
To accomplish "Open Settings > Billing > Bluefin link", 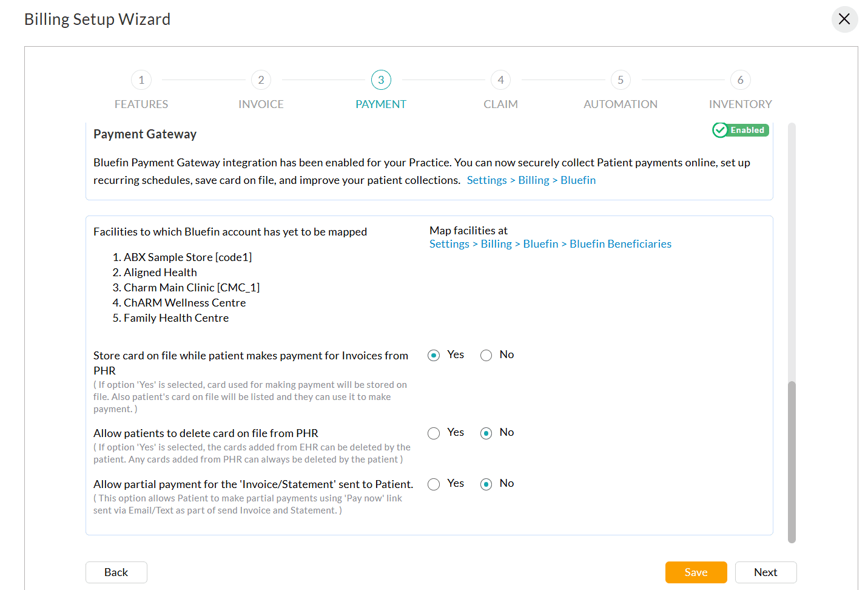I will [x=531, y=180].
